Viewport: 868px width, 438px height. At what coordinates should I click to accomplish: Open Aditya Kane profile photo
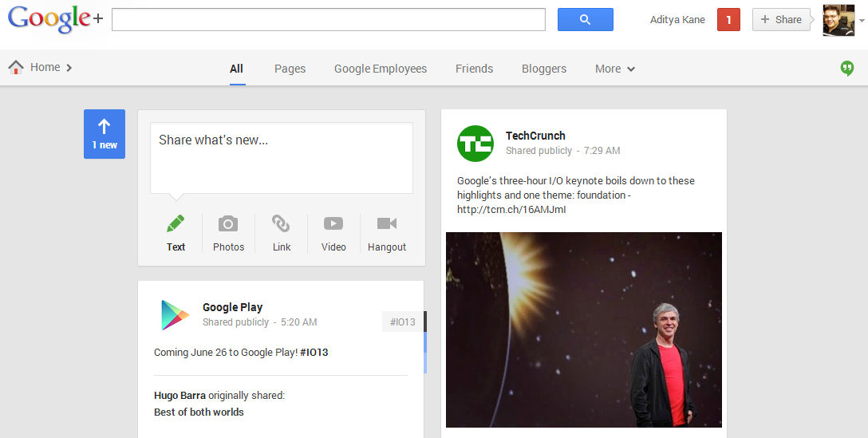click(838, 20)
